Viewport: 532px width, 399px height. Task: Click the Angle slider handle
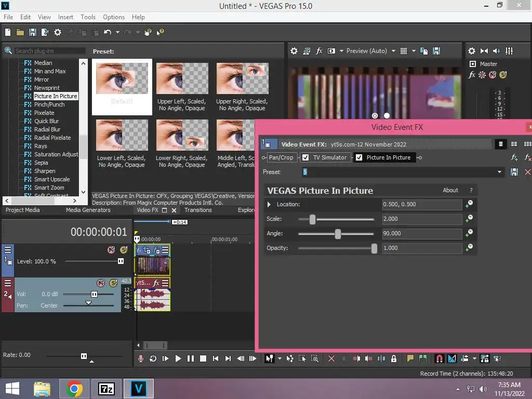(x=338, y=234)
